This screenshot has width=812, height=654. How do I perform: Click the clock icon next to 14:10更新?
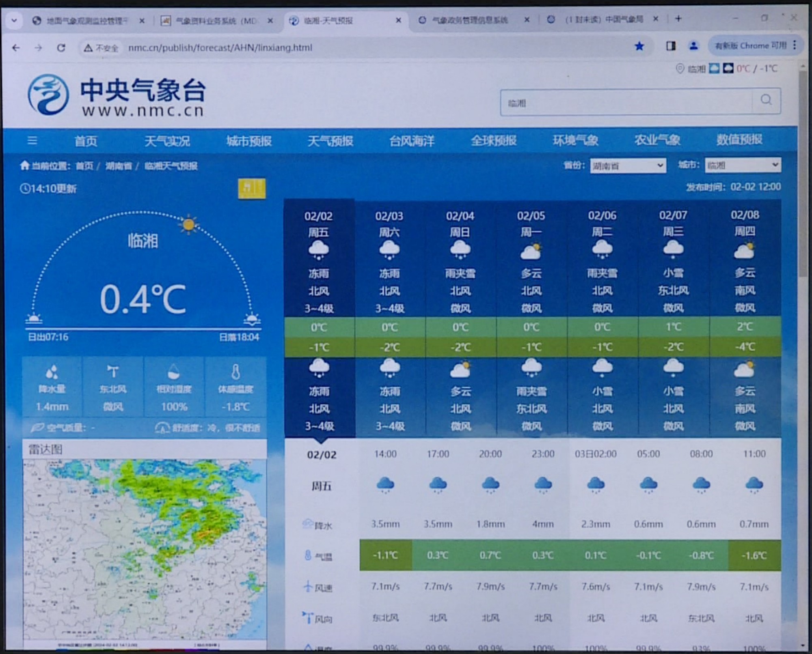click(x=25, y=189)
